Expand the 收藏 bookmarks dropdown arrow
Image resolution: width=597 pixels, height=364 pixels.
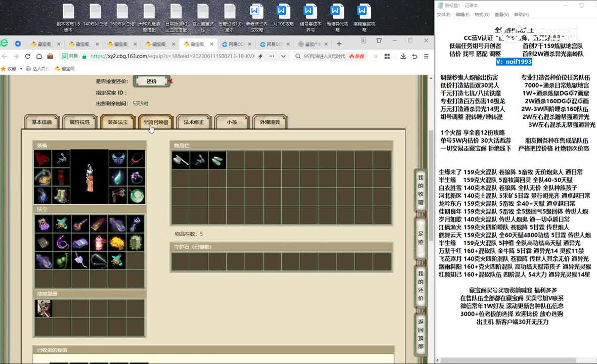pyautogui.click(x=21, y=69)
